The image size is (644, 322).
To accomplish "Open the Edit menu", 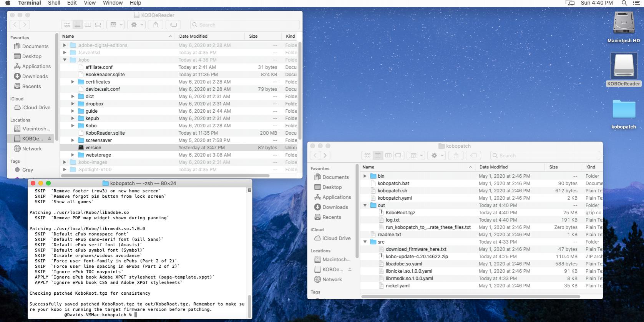I will click(x=72, y=3).
